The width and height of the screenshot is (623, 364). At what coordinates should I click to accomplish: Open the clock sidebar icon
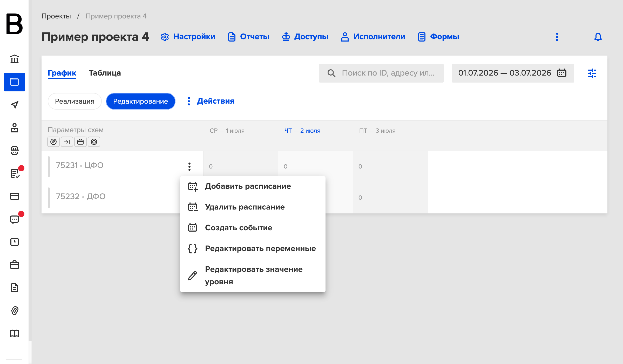[15, 242]
